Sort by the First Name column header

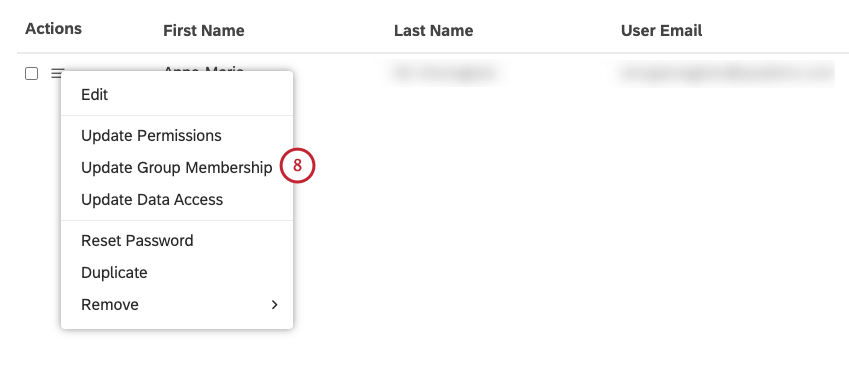(204, 30)
